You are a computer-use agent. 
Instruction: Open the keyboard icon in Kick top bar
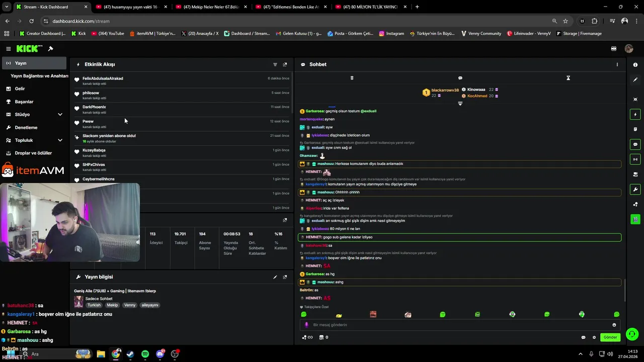coord(614,49)
